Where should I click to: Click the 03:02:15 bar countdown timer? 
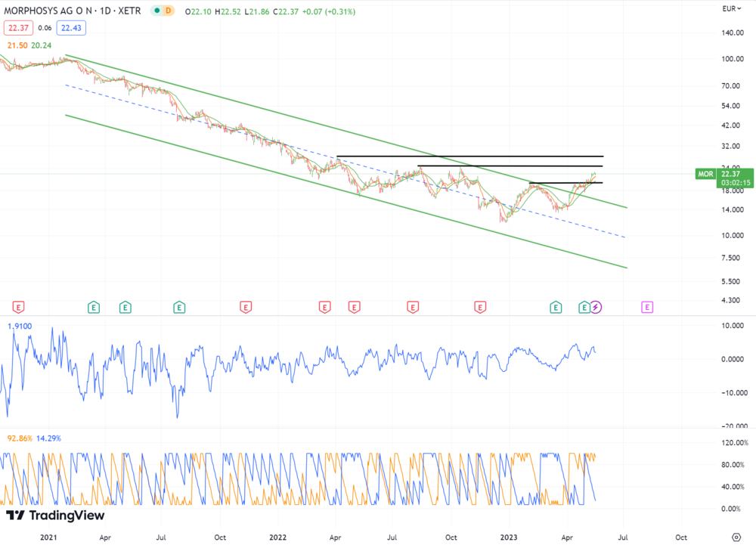736,183
